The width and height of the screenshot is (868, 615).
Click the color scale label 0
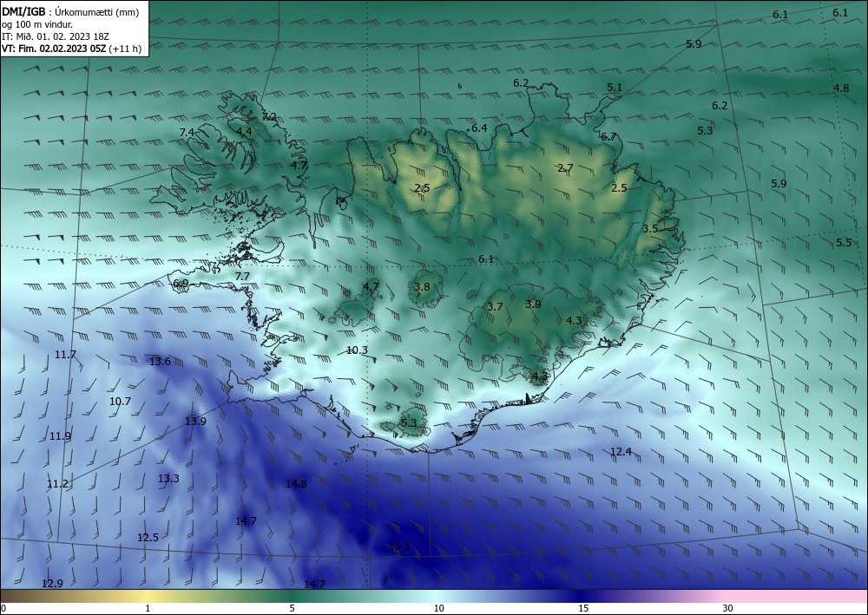[3, 609]
